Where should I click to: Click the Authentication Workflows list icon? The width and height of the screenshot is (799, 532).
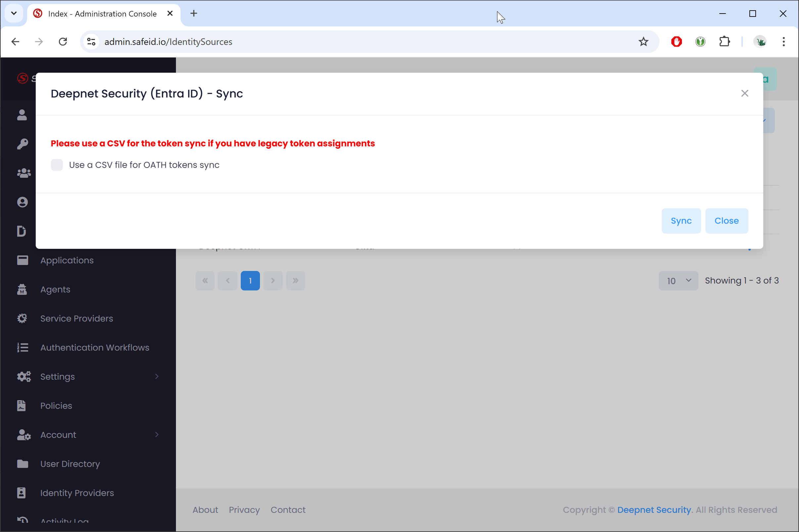coord(22,347)
